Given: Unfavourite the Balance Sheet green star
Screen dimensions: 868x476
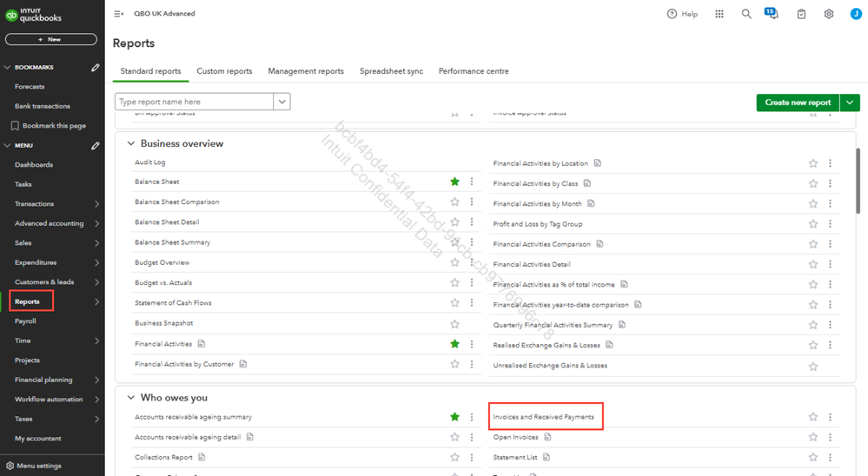Looking at the screenshot, I should tap(454, 182).
